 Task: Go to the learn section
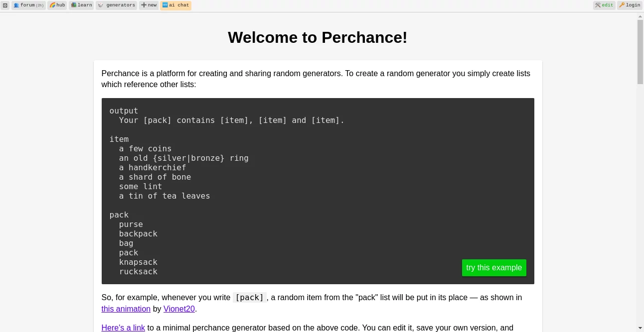pyautogui.click(x=81, y=5)
